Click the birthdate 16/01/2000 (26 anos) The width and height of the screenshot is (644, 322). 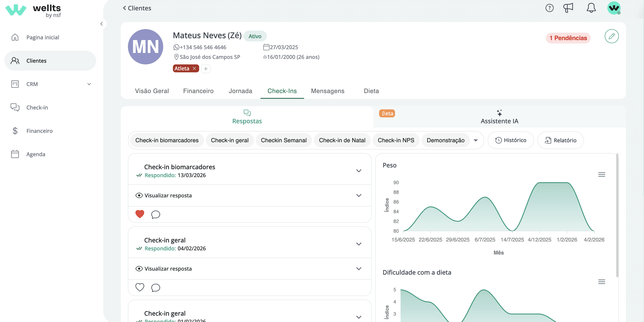pyautogui.click(x=293, y=57)
